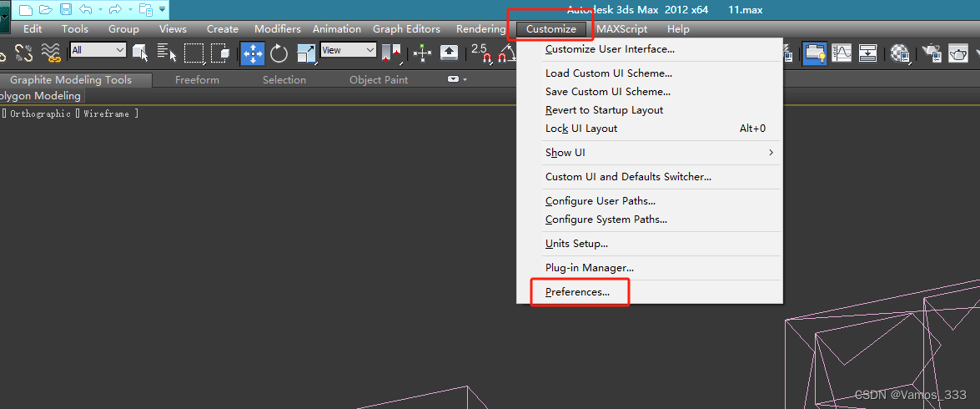Toggle the 2.5D Snaps magnet icon
Image resolution: width=980 pixels, height=409 pixels.
(481, 53)
